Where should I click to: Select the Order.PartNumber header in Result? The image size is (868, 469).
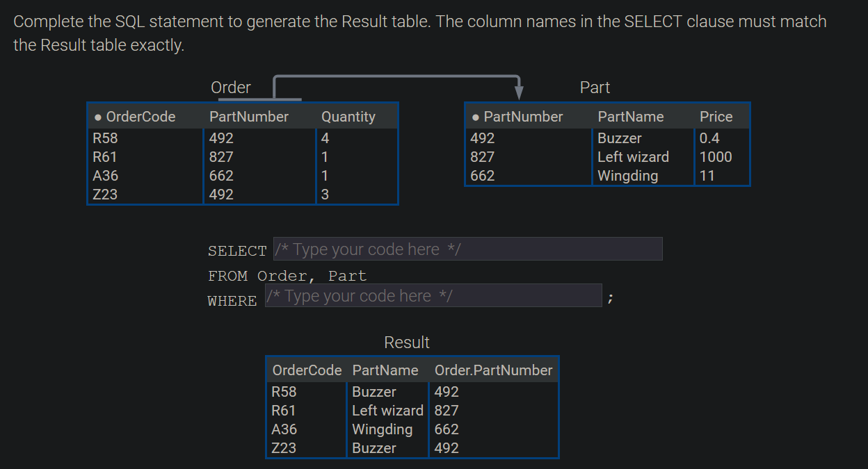[493, 370]
